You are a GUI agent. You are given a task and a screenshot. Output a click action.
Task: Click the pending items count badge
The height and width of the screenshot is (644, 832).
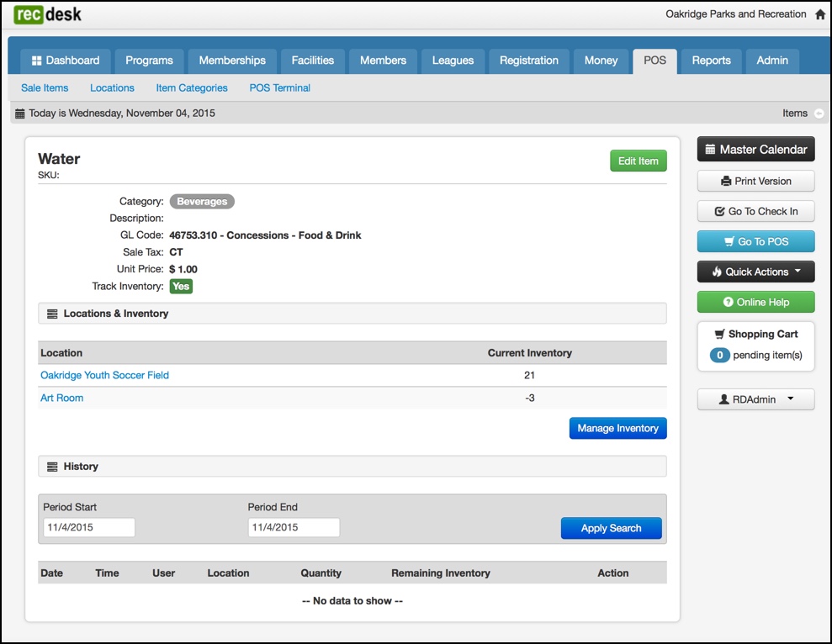click(x=719, y=355)
